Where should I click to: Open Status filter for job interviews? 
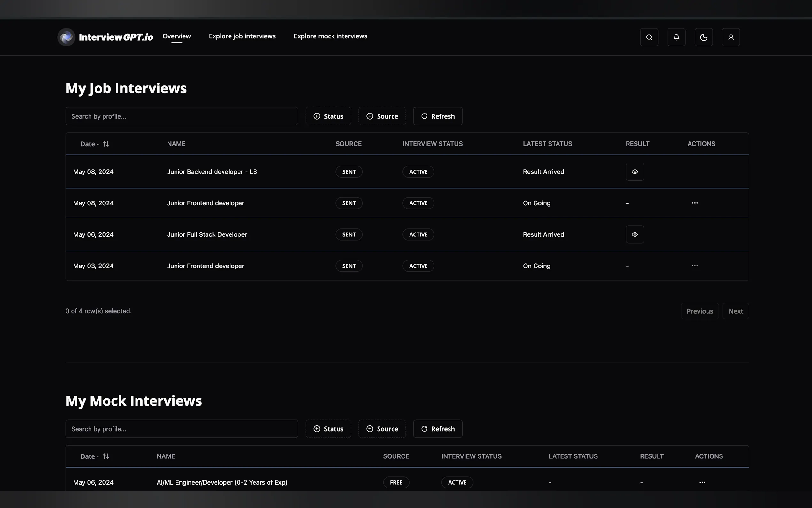328,116
